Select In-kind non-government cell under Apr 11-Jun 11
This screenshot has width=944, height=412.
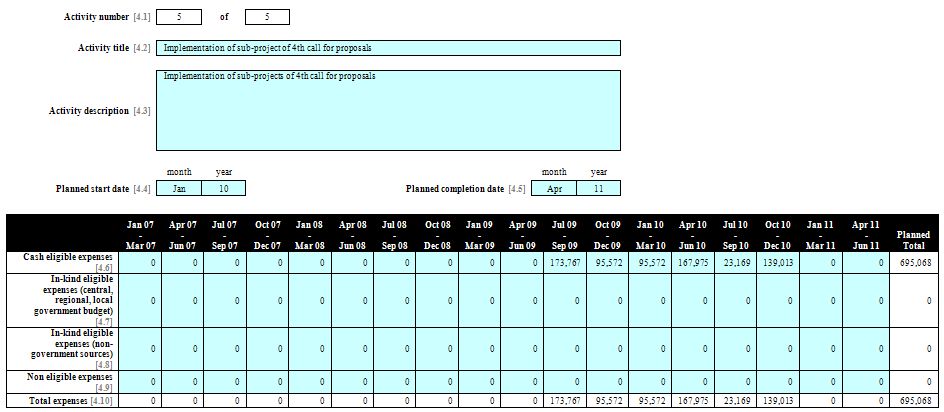pyautogui.click(x=863, y=348)
